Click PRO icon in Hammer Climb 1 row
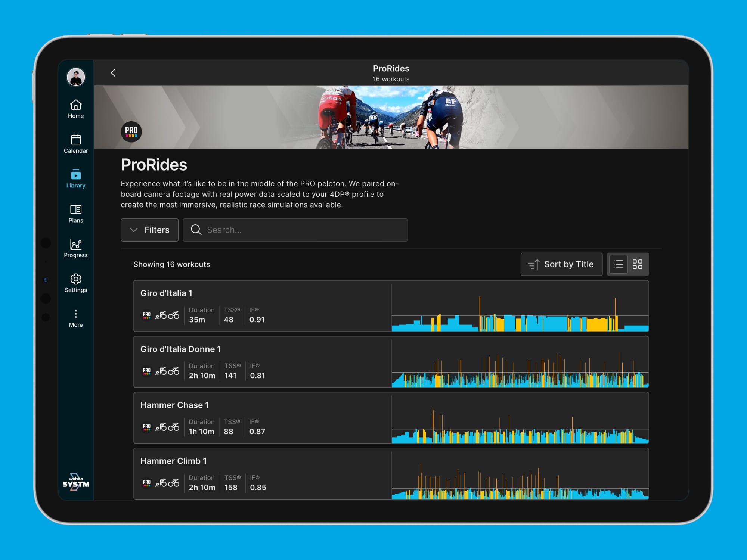 (x=147, y=483)
